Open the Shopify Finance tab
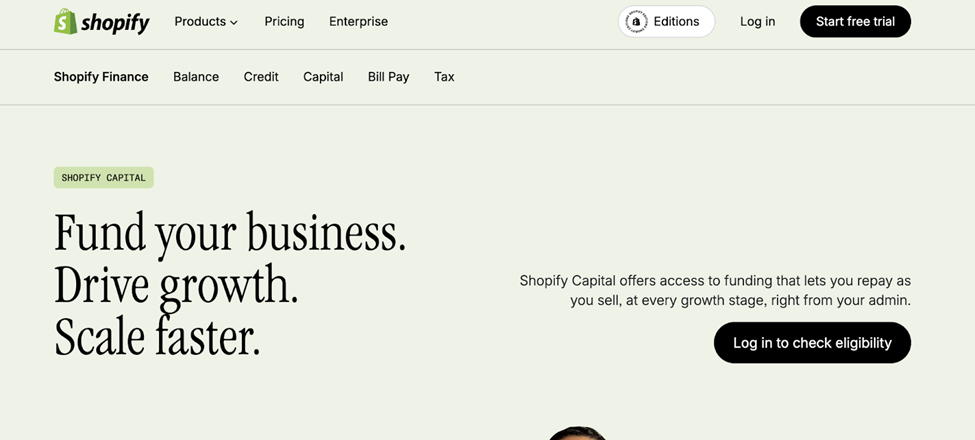The height and width of the screenshot is (440, 975). point(101,77)
